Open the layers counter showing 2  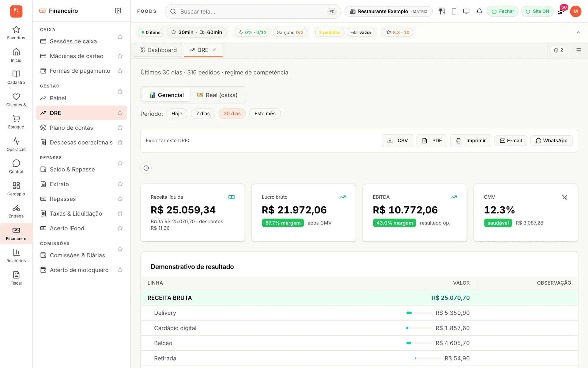558,50
